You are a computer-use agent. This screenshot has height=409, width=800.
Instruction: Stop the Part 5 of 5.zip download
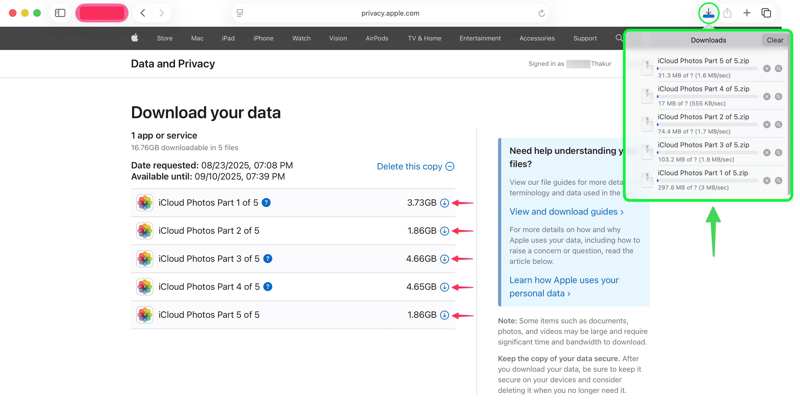click(x=766, y=68)
